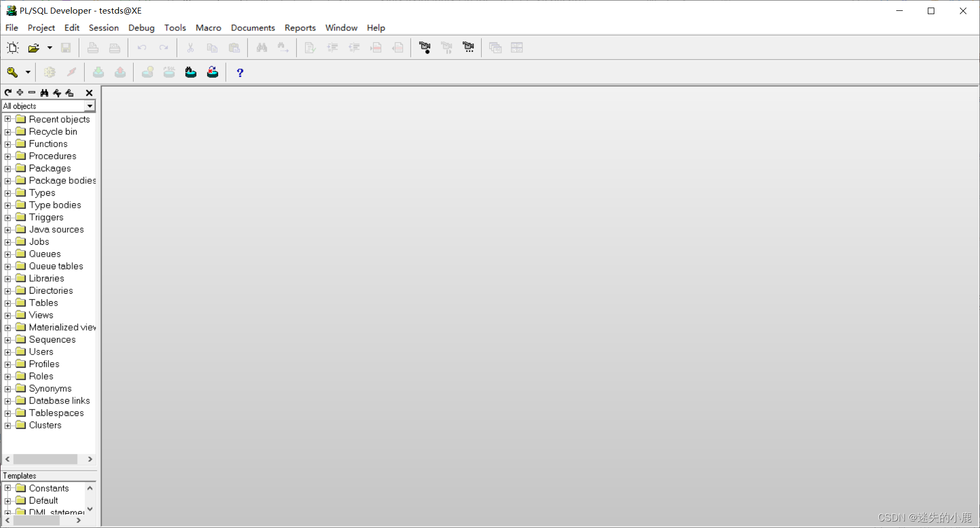Click the first Print icon in the toolbar

click(93, 48)
